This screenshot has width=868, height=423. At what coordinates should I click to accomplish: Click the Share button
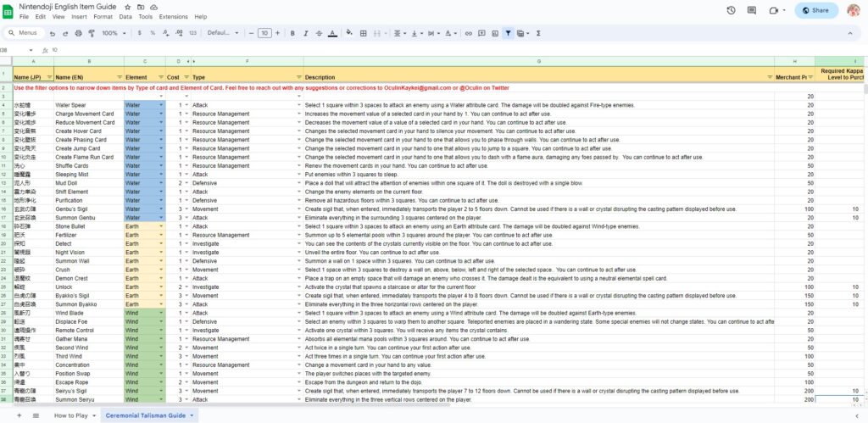(x=815, y=10)
